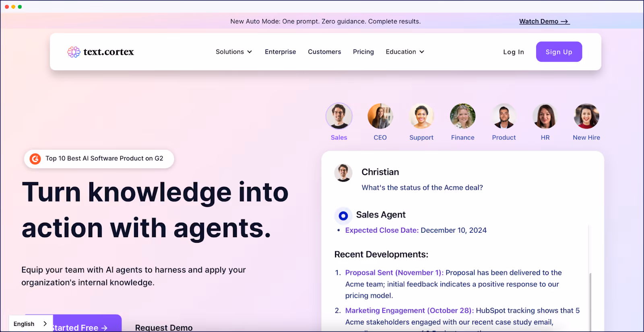This screenshot has width=644, height=332.
Task: Expand the Solutions menu
Action: pyautogui.click(x=234, y=52)
